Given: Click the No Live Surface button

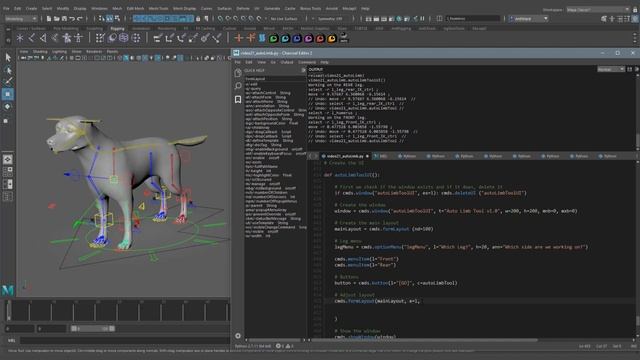Looking at the screenshot, I should click(x=284, y=18).
